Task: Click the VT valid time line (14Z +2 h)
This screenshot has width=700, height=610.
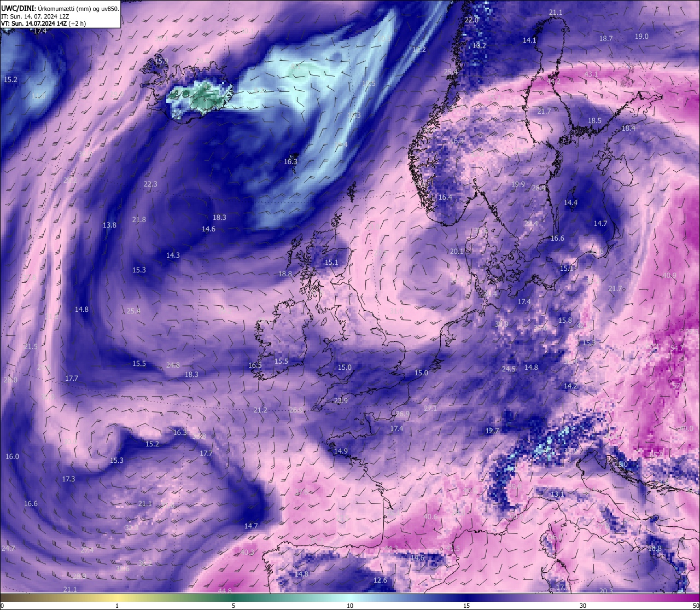Action: pos(43,24)
